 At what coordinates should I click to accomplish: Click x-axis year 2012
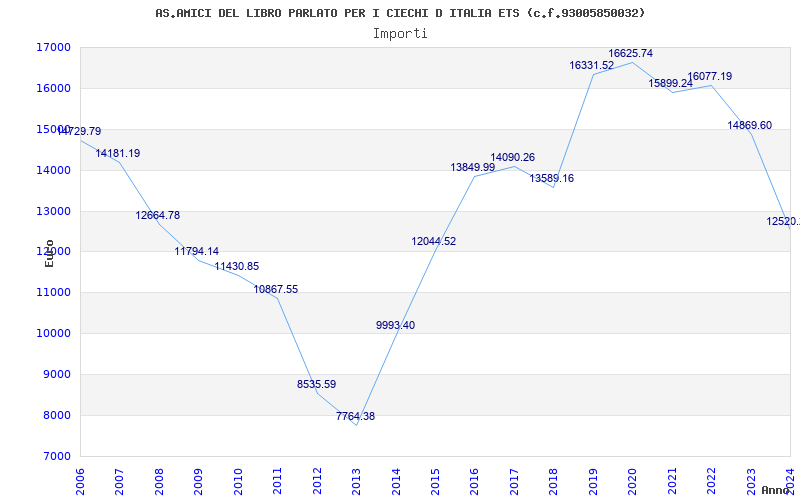coord(317,481)
